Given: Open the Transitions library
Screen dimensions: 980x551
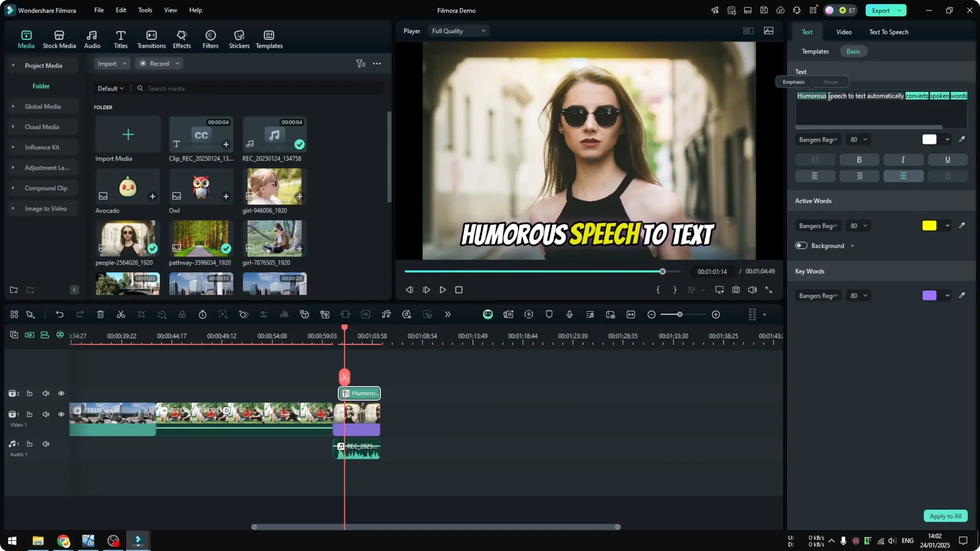Looking at the screenshot, I should click(152, 39).
